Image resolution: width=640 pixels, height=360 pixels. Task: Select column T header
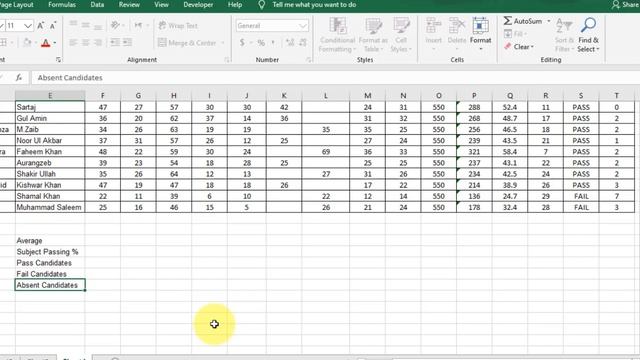pyautogui.click(x=616, y=96)
